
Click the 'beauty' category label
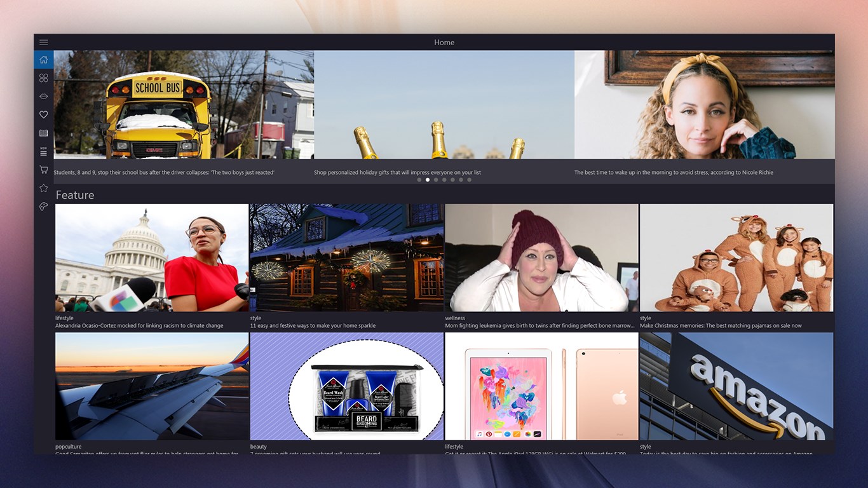pos(259,447)
